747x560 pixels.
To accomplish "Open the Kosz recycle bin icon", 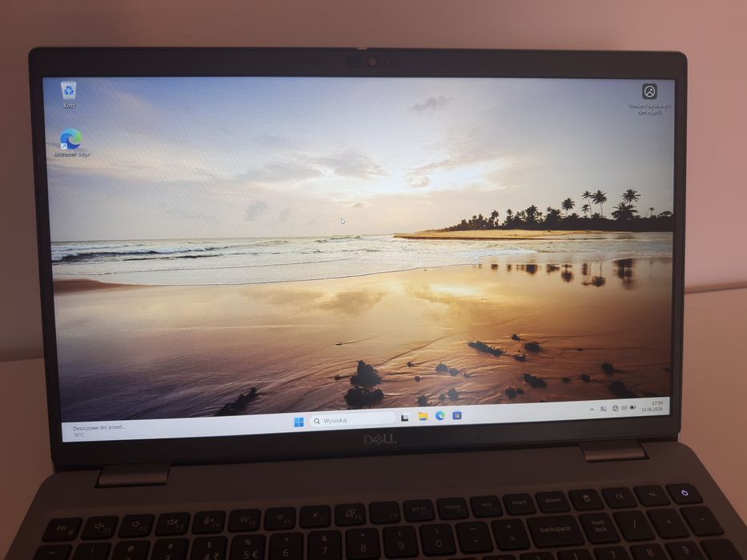I will pos(69,94).
